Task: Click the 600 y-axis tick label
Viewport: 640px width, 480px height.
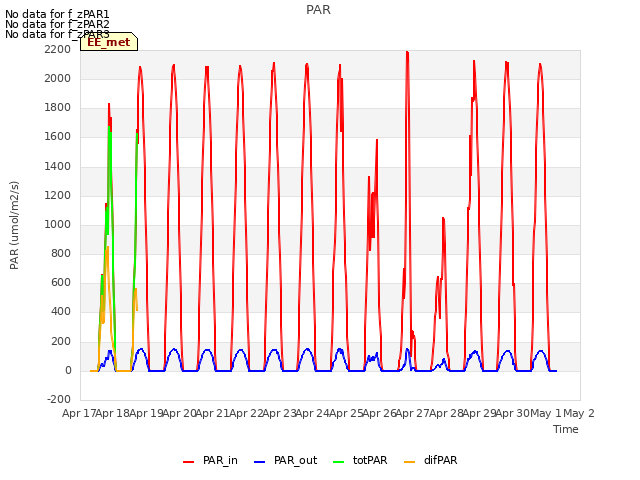Action: (x=61, y=282)
